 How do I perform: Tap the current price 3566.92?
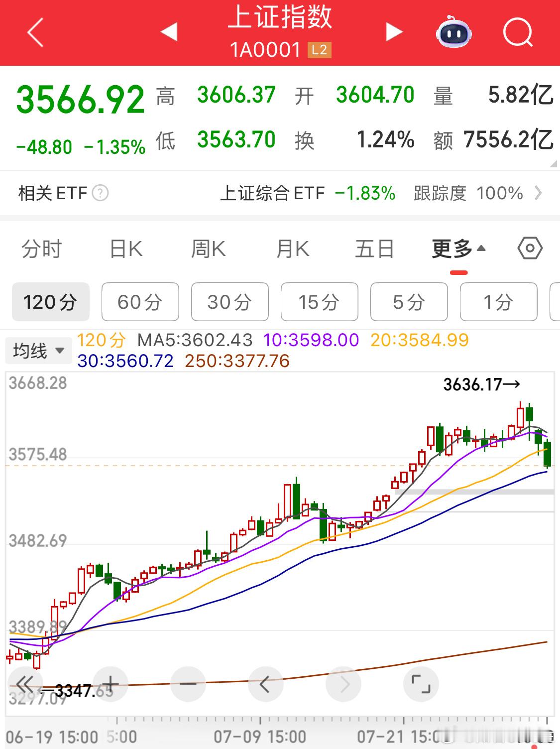pyautogui.click(x=81, y=100)
